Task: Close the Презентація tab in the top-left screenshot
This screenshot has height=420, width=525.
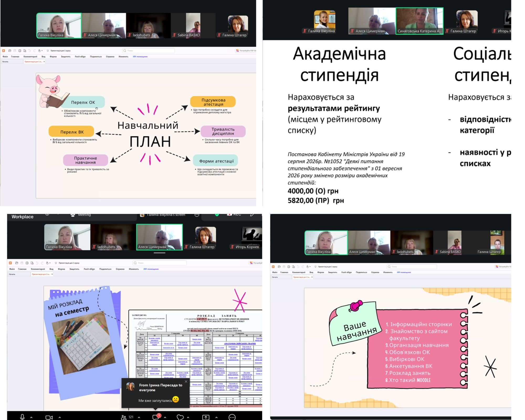Action: click(44, 62)
